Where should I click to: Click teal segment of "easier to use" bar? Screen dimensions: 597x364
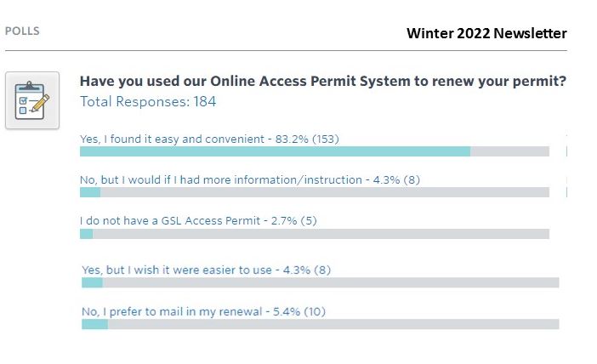(x=92, y=282)
